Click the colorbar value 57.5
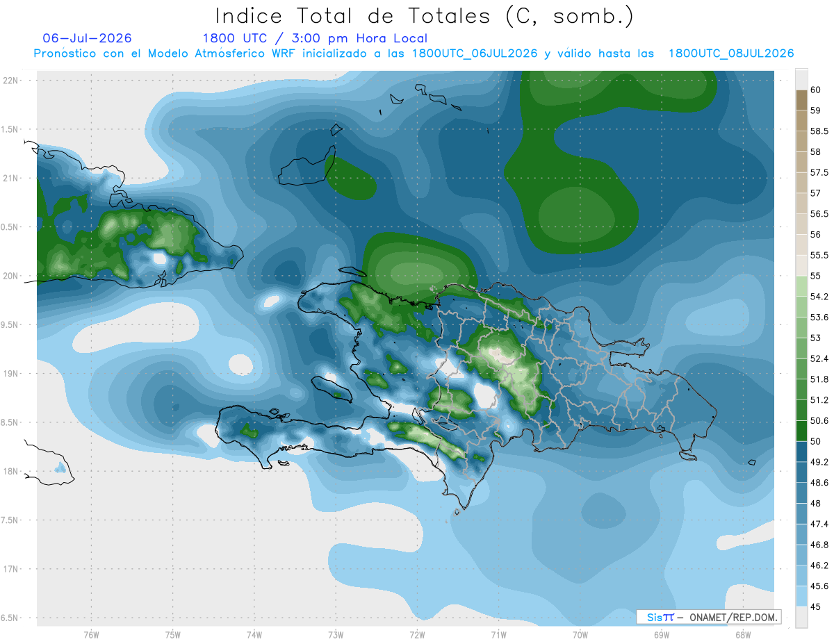This screenshot has height=644, width=834. [x=820, y=172]
